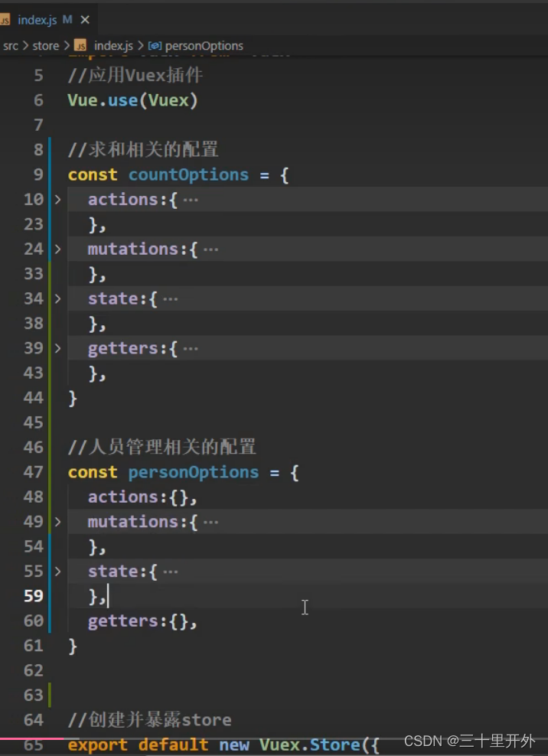Click the personOptions identifier on line 47
This screenshot has height=756, width=548.
tap(194, 473)
